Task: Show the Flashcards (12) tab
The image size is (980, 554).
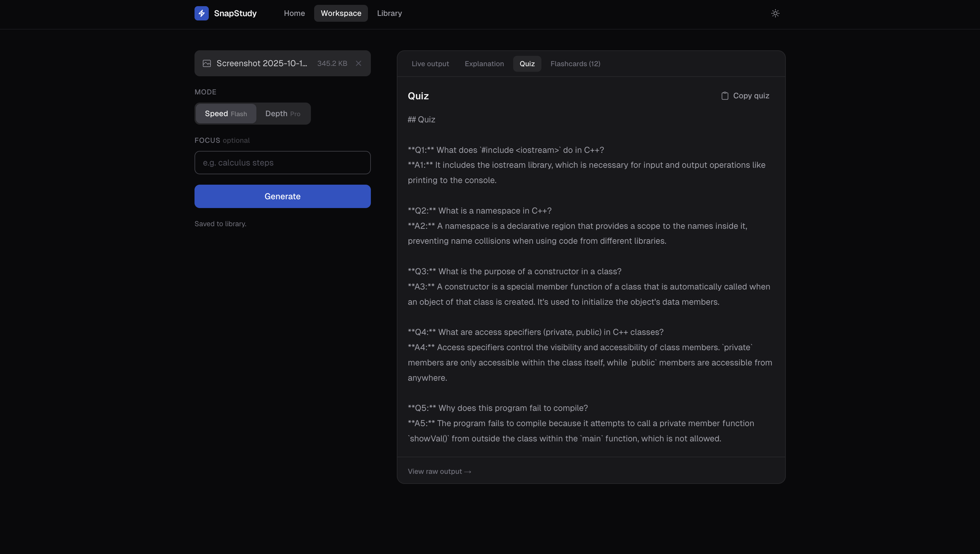Action: (575, 64)
